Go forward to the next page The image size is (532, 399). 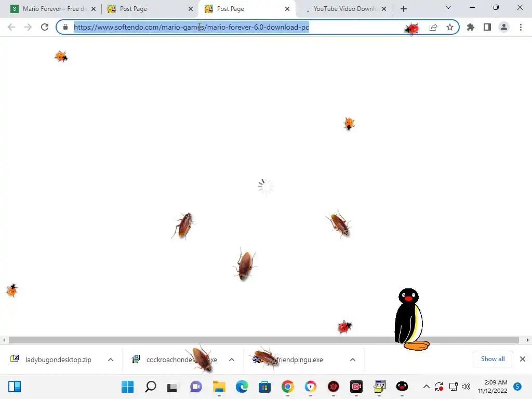coord(28,27)
